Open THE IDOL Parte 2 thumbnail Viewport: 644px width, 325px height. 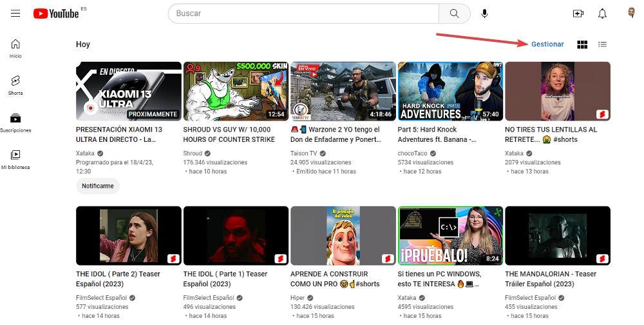129,236
